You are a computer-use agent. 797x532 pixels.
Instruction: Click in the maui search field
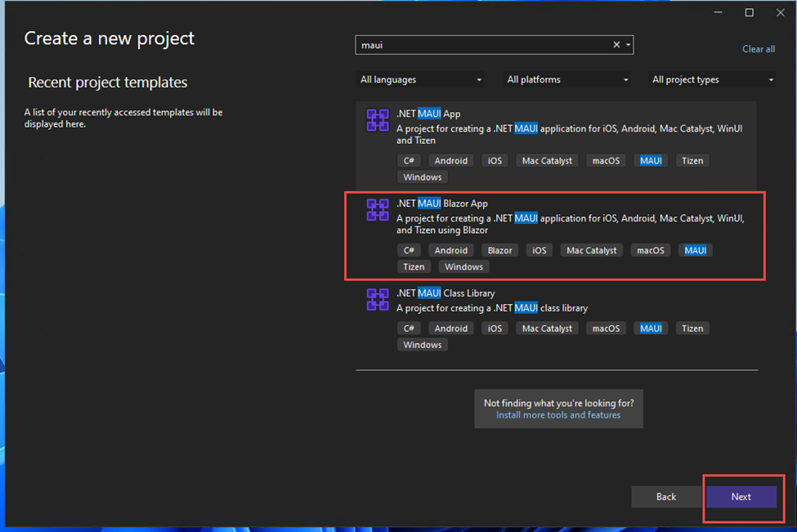click(x=482, y=45)
